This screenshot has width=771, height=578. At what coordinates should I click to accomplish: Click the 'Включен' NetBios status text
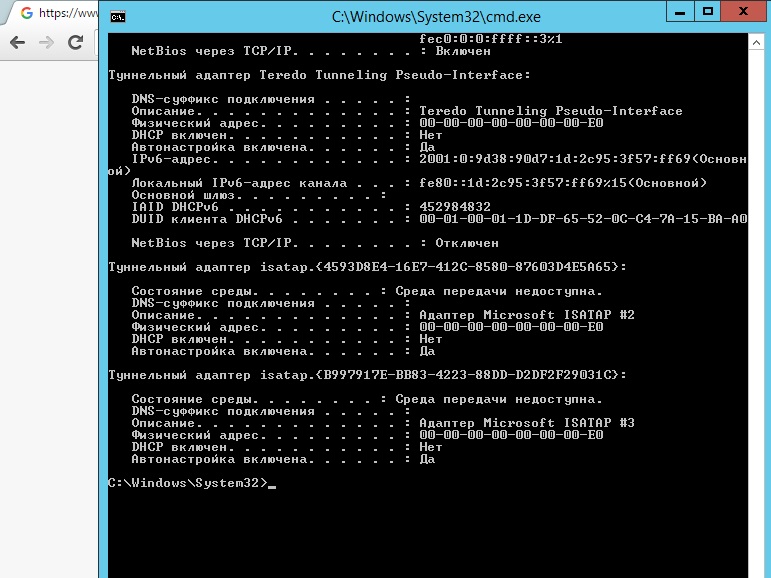pos(463,51)
